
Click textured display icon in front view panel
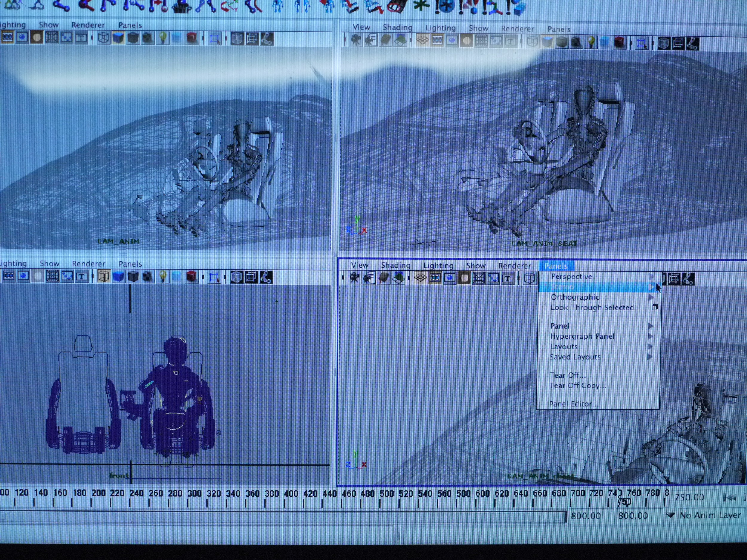(x=147, y=277)
